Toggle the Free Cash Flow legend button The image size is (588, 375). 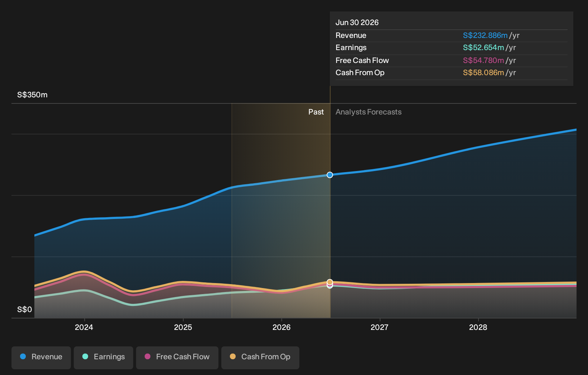(177, 357)
